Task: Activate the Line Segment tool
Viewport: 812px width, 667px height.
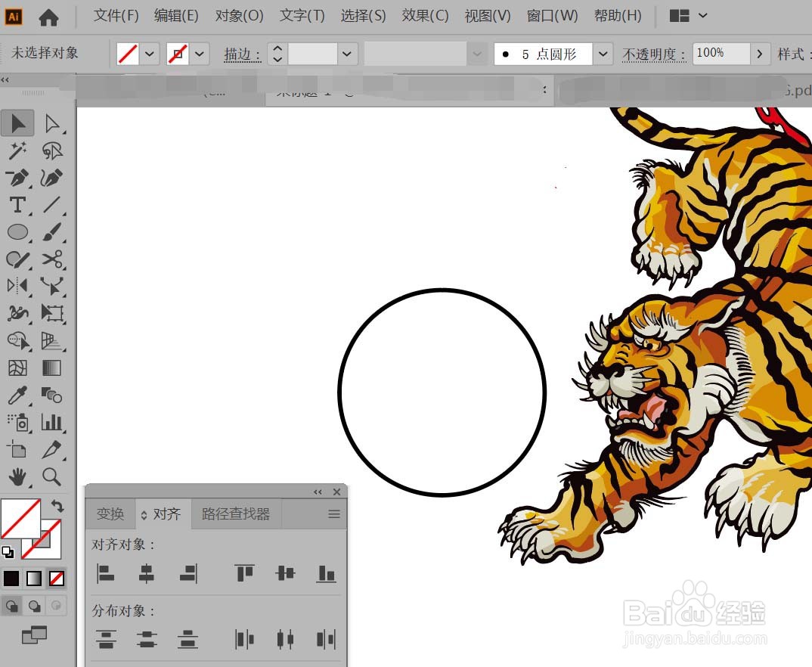Action: point(51,204)
